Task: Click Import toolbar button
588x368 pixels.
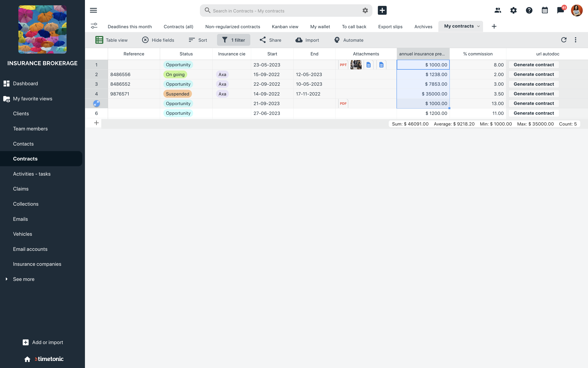Action: (307, 40)
